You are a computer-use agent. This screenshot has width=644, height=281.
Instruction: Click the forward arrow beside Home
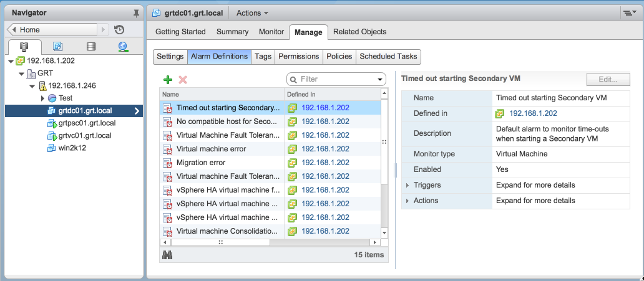click(x=103, y=29)
